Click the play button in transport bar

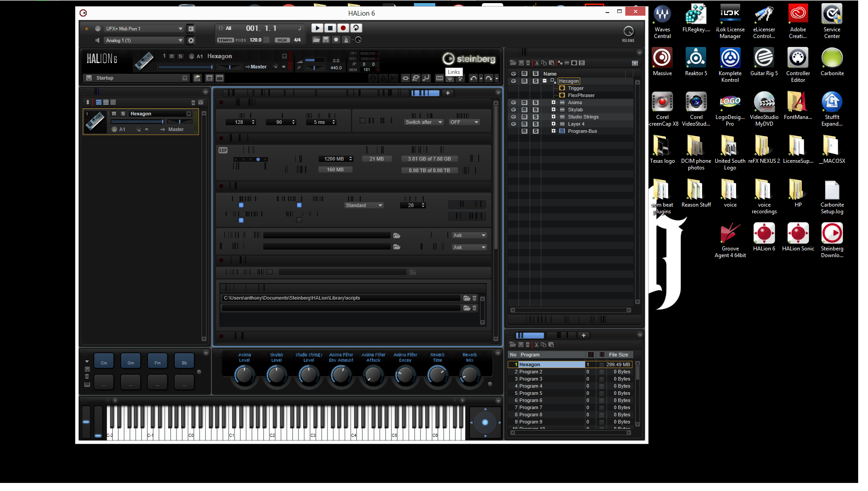point(317,28)
